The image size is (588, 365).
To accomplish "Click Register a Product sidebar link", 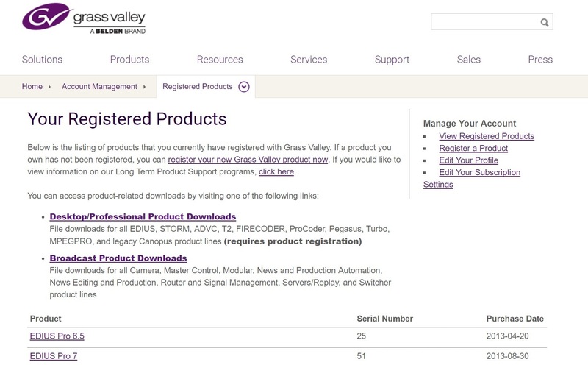I will (x=473, y=149).
